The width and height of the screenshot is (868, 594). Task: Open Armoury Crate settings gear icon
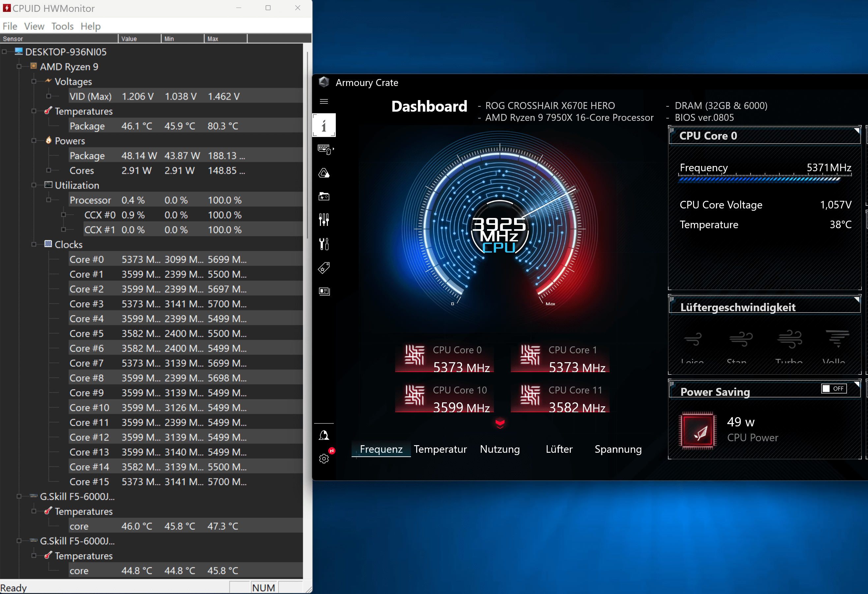click(324, 459)
